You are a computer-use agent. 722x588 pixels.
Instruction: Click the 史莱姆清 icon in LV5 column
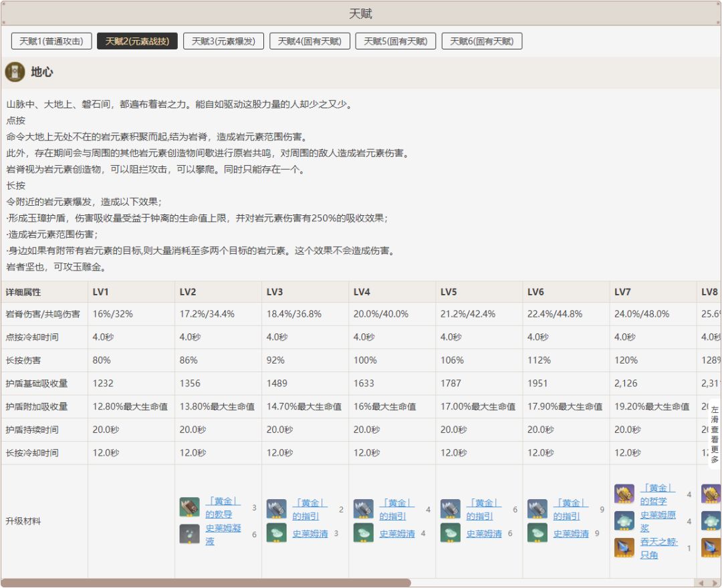tap(451, 533)
